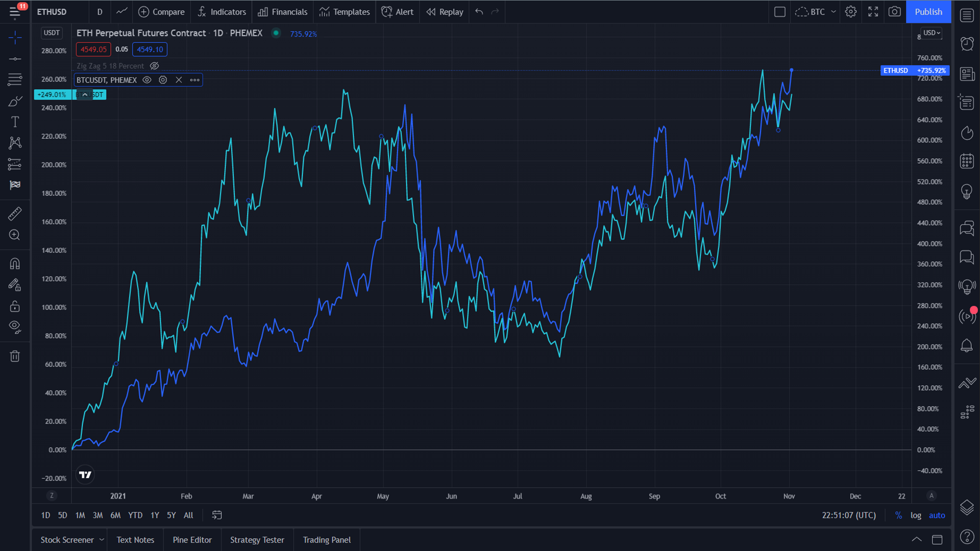Image resolution: width=980 pixels, height=551 pixels.
Task: Open the Indicators menu
Action: [x=221, y=12]
